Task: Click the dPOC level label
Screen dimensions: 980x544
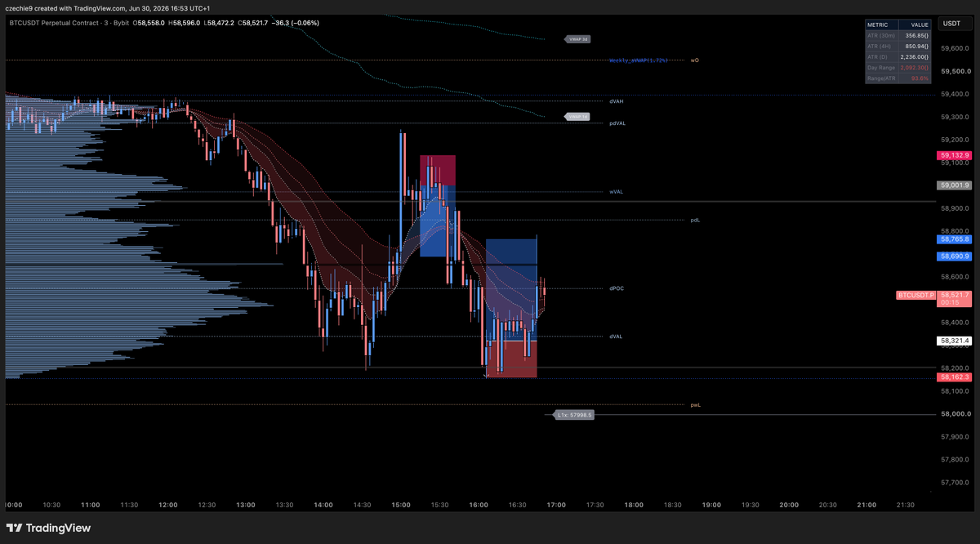Action: pos(617,288)
